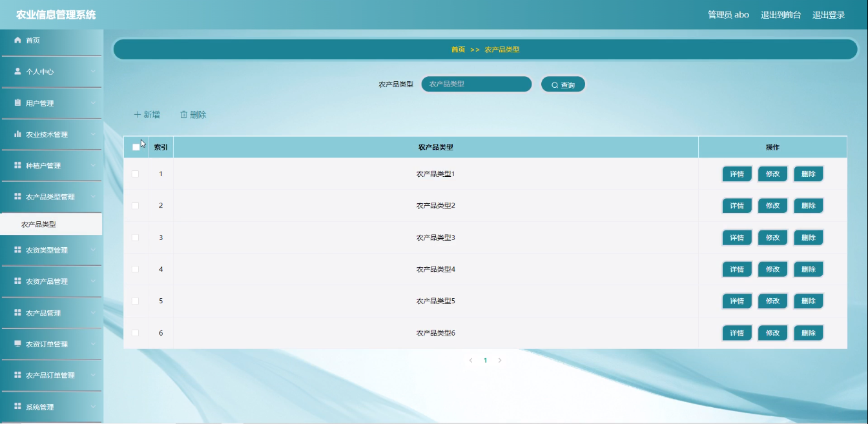Check the box for row 农产品类型3

[x=135, y=237]
